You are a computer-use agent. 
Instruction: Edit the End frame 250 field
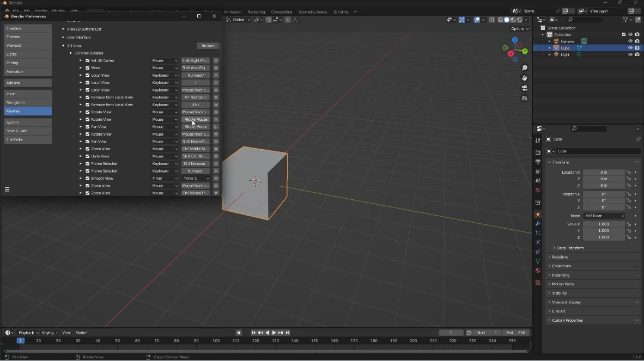pos(517,333)
